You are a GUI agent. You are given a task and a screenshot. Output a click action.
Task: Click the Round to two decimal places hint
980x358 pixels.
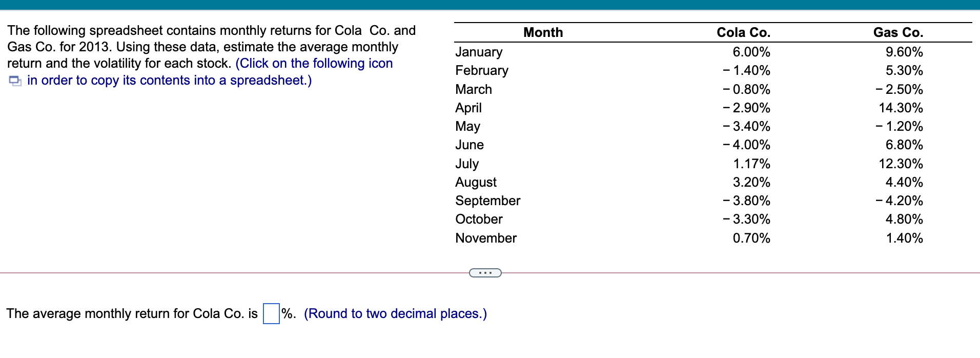click(x=395, y=313)
